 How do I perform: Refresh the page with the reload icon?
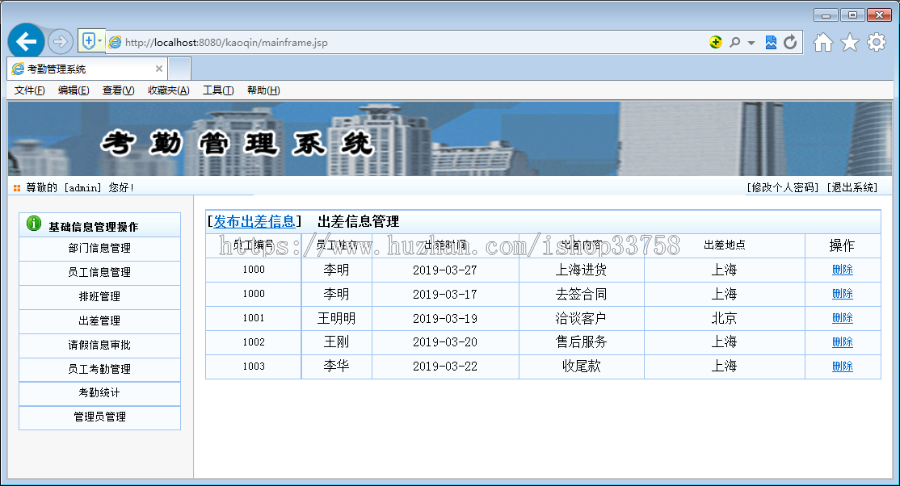pos(790,42)
